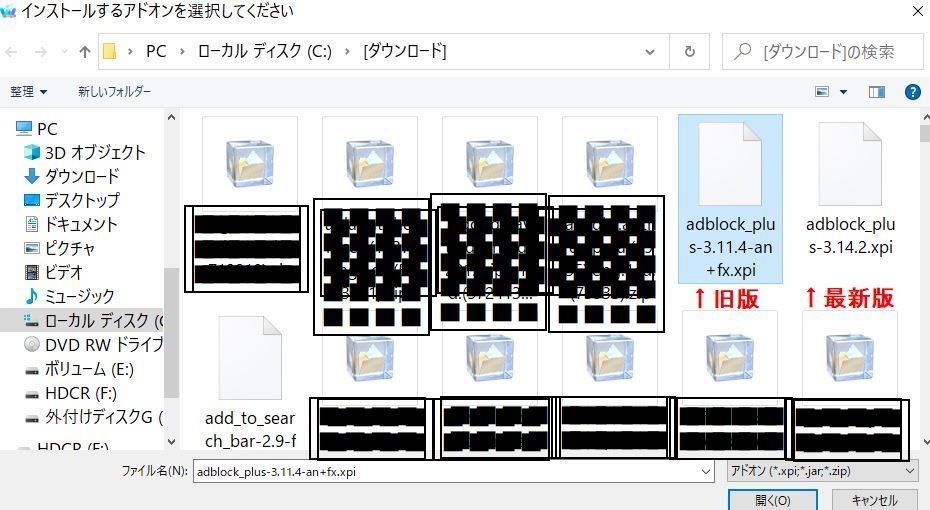930x510 pixels.
Task: Click the PC monitor icon in sidebar
Action: [24, 128]
